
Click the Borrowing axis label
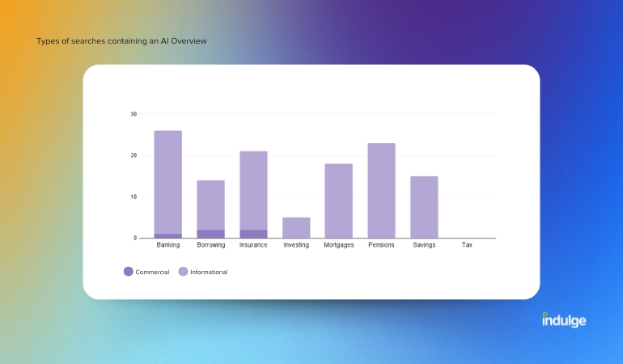pyautogui.click(x=211, y=245)
